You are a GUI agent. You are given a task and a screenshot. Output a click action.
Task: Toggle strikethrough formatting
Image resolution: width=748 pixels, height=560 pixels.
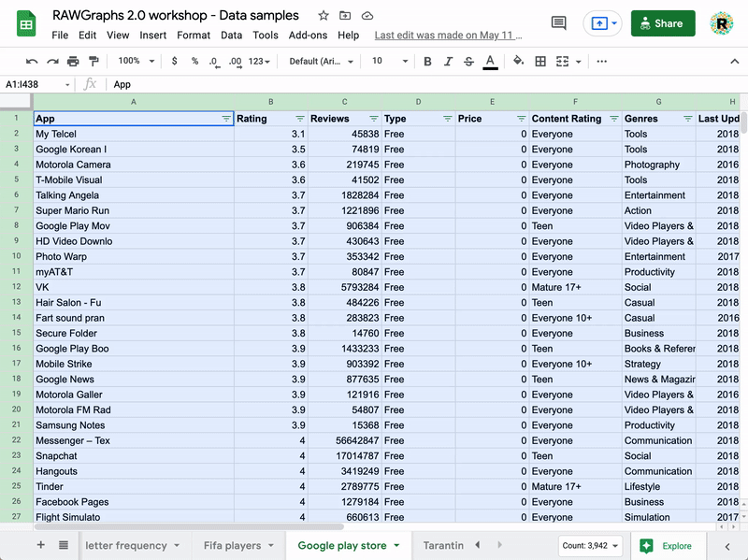(468, 61)
